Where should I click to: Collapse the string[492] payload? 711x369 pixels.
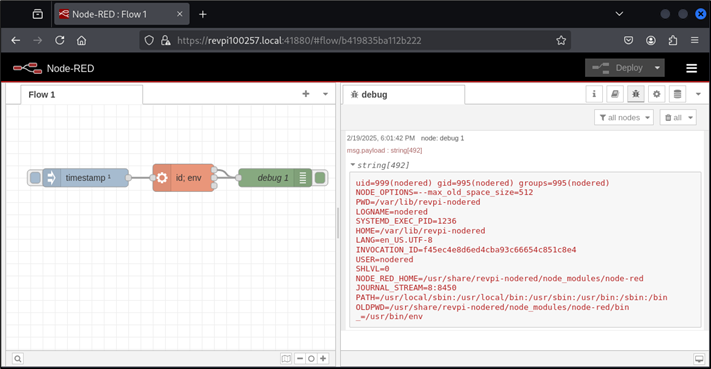pyautogui.click(x=352, y=165)
